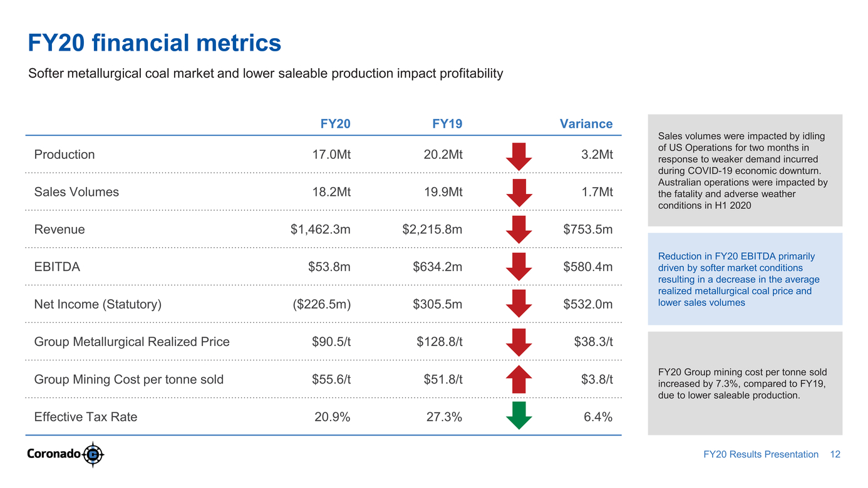Viewport: 868px width, 488px height.
Task: Click the $90.5/t realized price value
Action: point(331,342)
